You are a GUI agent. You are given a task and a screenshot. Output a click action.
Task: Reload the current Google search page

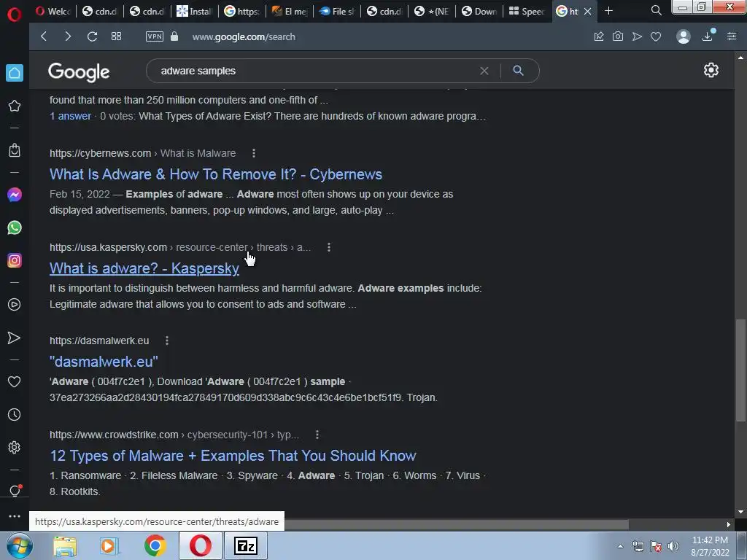(93, 36)
